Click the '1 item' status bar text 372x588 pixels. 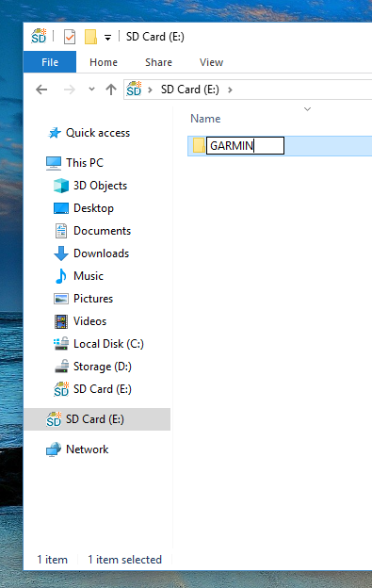53,560
